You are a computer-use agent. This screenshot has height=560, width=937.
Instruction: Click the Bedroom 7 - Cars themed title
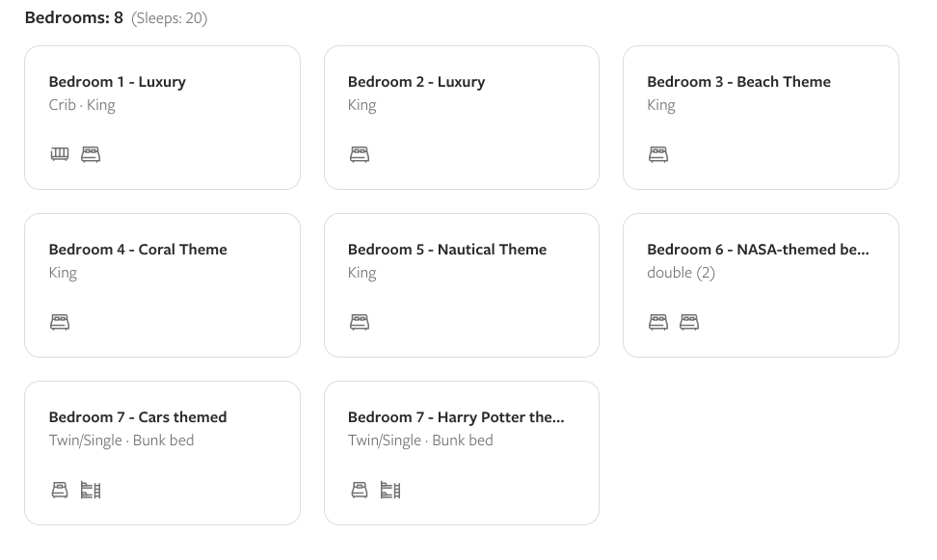(138, 417)
